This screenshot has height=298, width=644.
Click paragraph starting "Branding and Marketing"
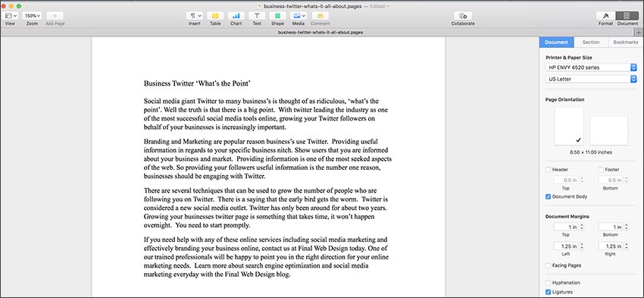pos(267,158)
